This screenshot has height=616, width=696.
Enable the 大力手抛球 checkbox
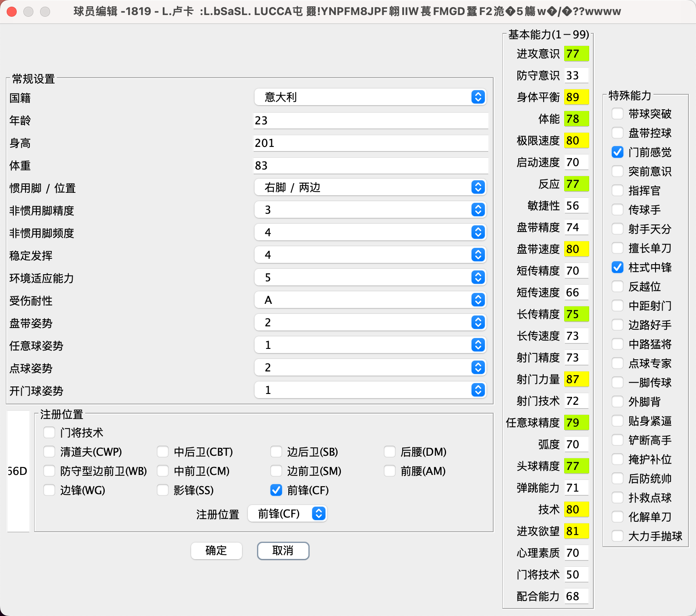(x=618, y=536)
